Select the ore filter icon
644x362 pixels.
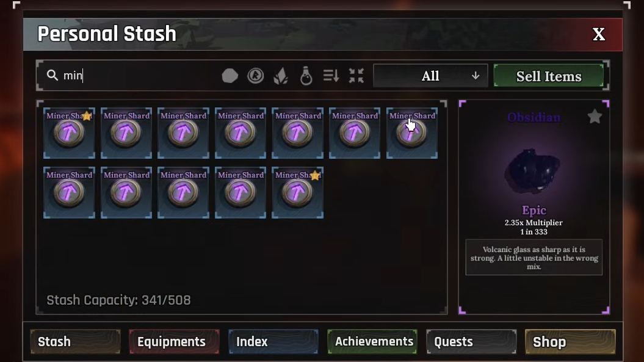click(230, 76)
